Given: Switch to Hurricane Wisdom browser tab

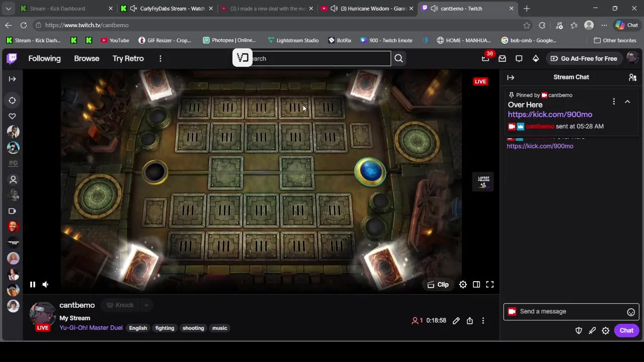Looking at the screenshot, I should 367,9.
